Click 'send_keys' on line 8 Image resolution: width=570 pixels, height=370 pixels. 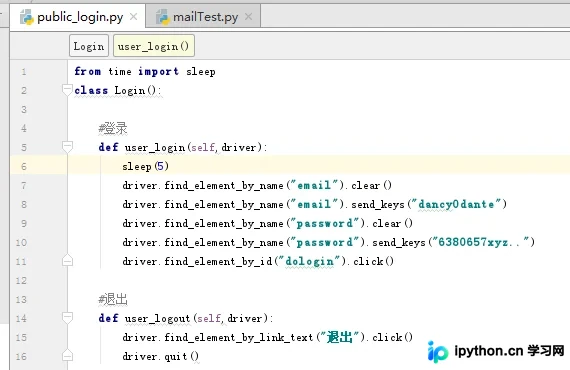(x=378, y=204)
